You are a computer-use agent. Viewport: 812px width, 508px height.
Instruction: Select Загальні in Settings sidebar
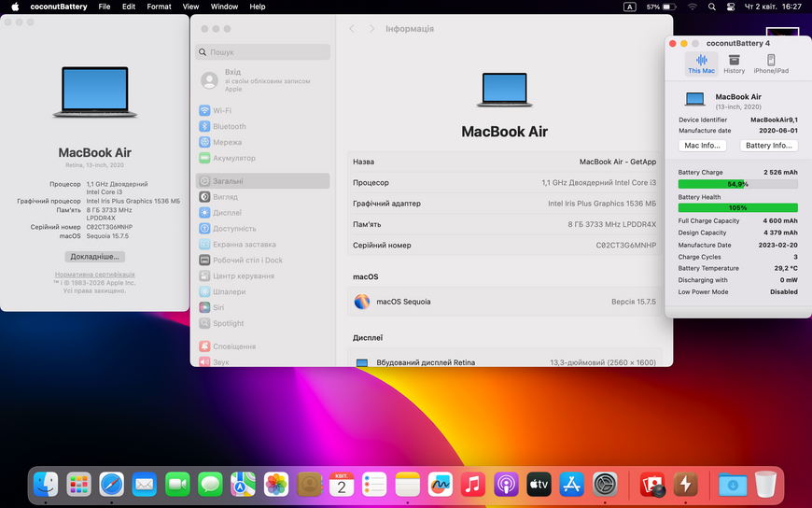click(262, 181)
